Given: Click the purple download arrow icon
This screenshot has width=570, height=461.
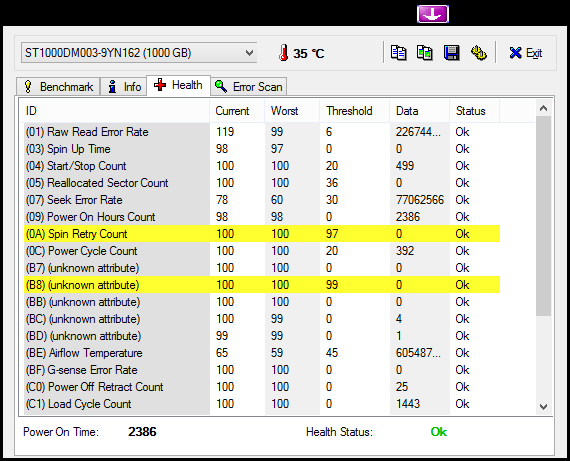Looking at the screenshot, I should coord(433,14).
